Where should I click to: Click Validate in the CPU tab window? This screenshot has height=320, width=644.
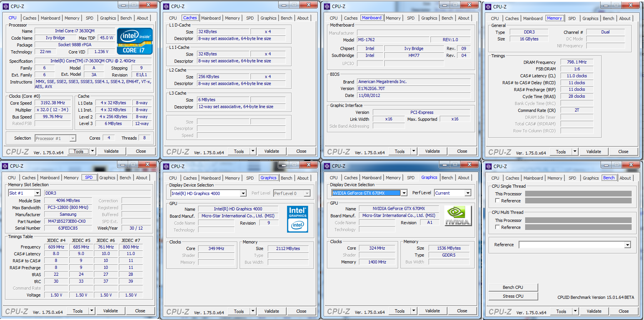coord(111,151)
